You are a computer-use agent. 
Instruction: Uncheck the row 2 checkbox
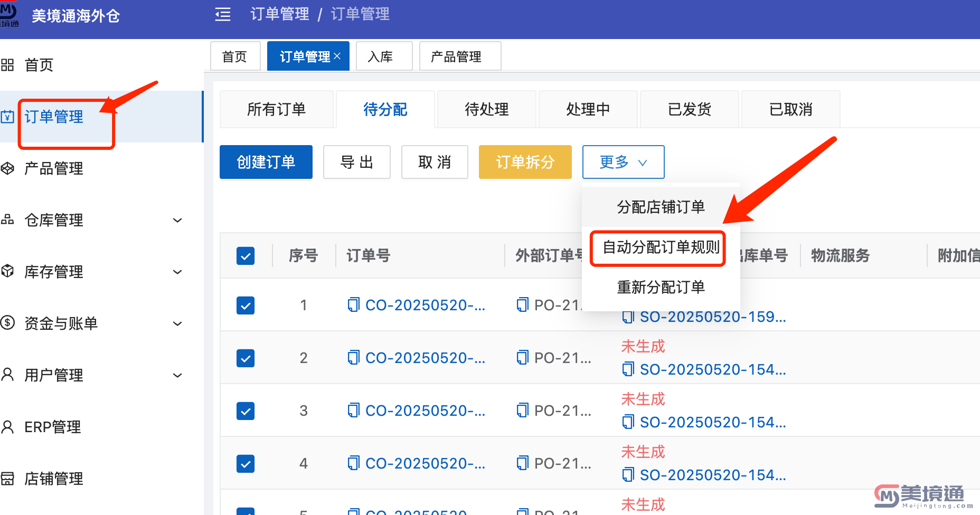coord(246,358)
